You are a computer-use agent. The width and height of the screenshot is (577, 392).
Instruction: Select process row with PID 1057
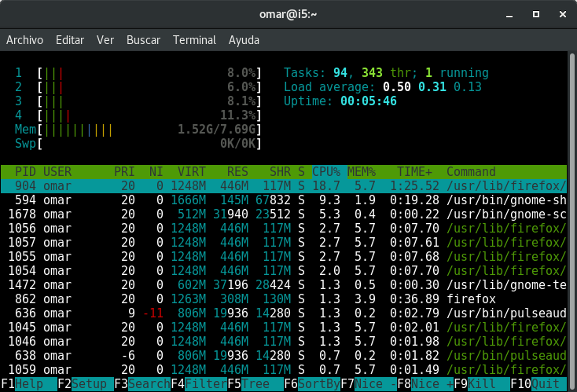(284, 242)
